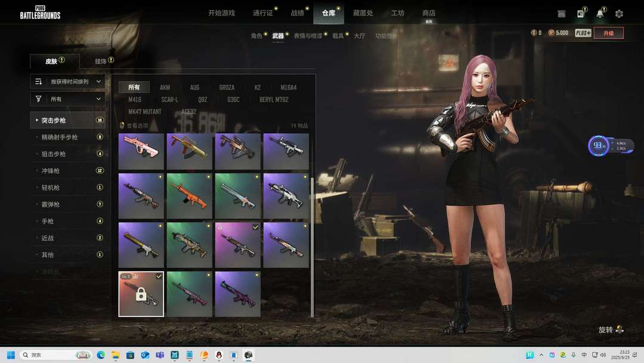Open Microsoft Teams in the taskbar
Screen dimensions: 644x363
coord(160,355)
